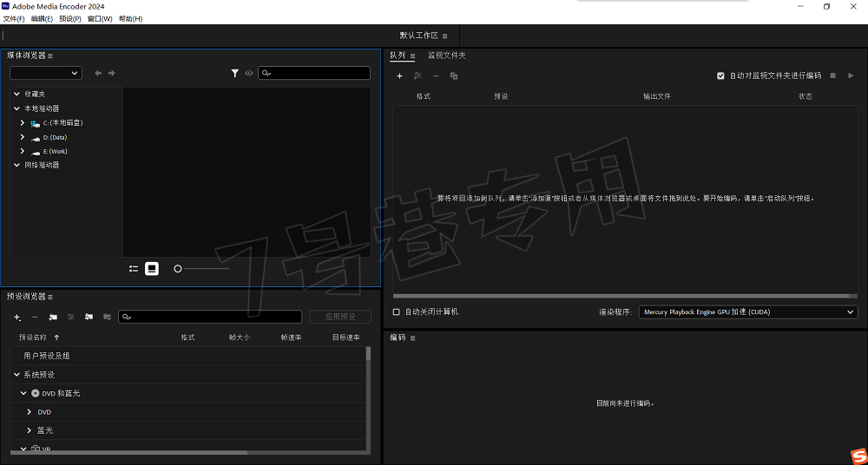
Task: Open the 默认工作区 workspace menu icon
Action: point(445,36)
